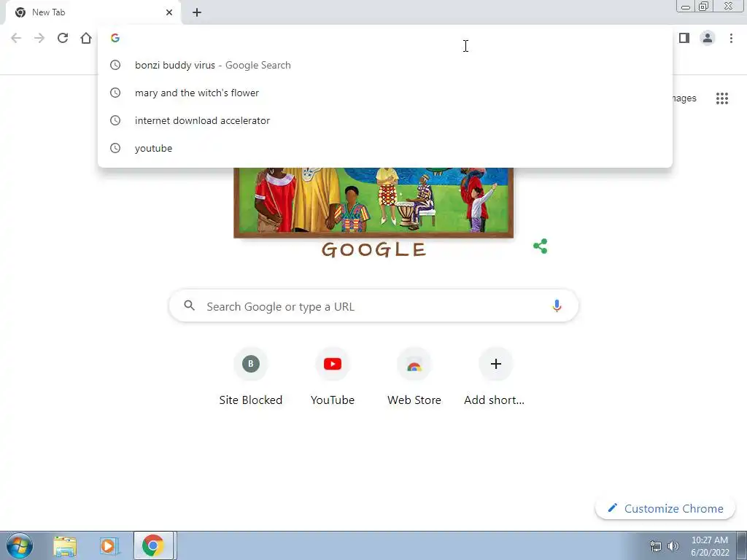
Task: Pick 'internet download accelerator' suggestion
Action: point(385,120)
